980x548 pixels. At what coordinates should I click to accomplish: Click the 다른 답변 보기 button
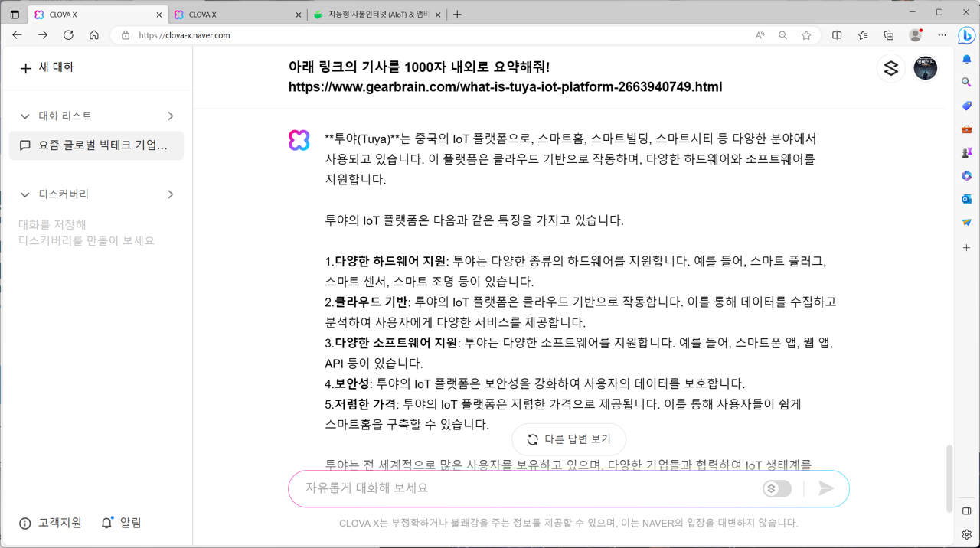point(569,439)
